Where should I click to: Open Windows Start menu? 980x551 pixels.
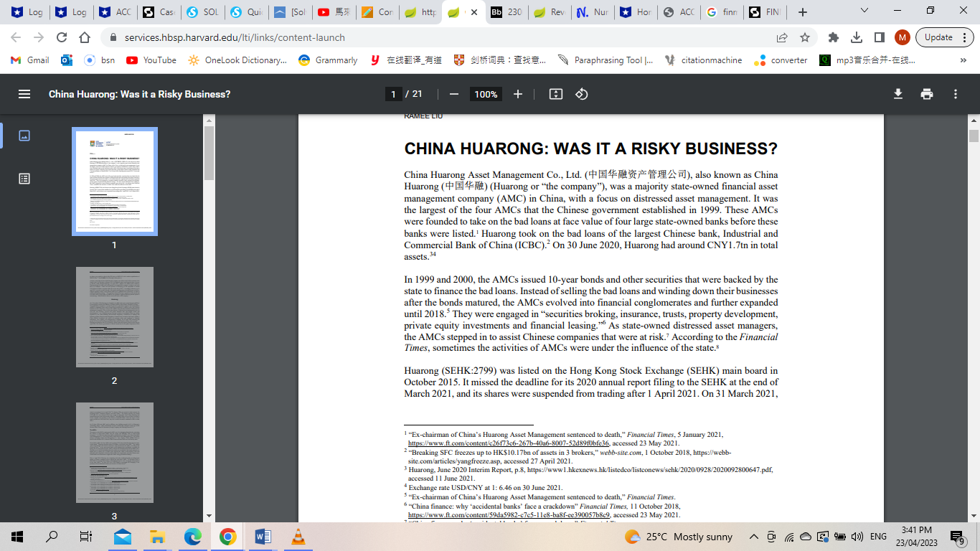coord(17,537)
